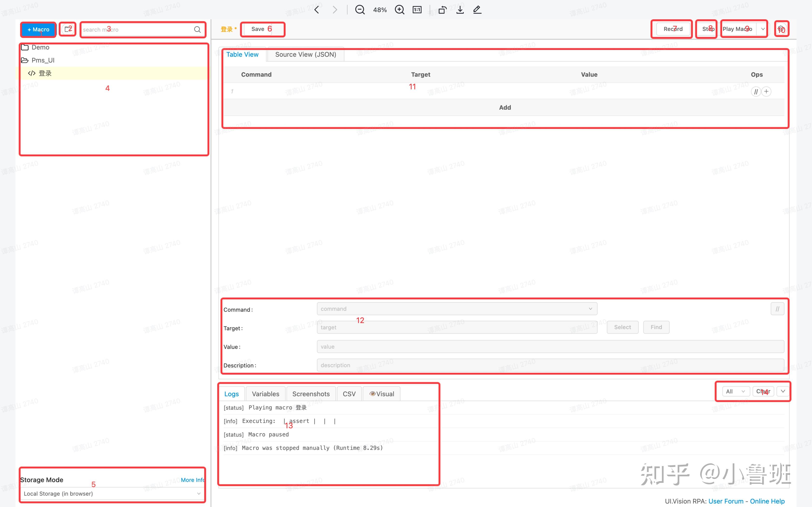The width and height of the screenshot is (812, 507).
Task: Click the pencil edit icon
Action: tap(477, 10)
